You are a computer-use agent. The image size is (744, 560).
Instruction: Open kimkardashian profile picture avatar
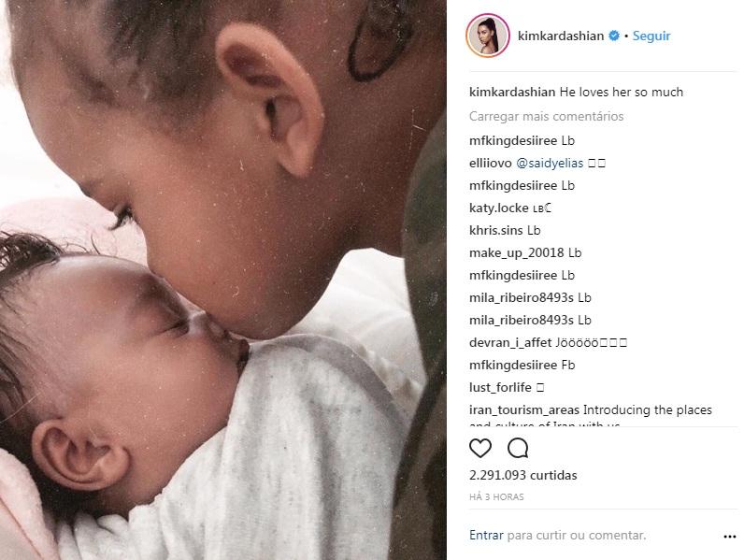pyautogui.click(x=488, y=36)
